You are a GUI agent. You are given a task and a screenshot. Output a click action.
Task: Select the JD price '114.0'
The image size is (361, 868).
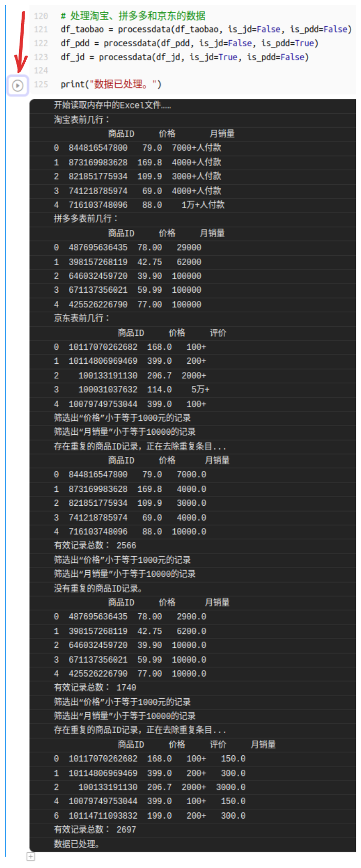point(159,389)
